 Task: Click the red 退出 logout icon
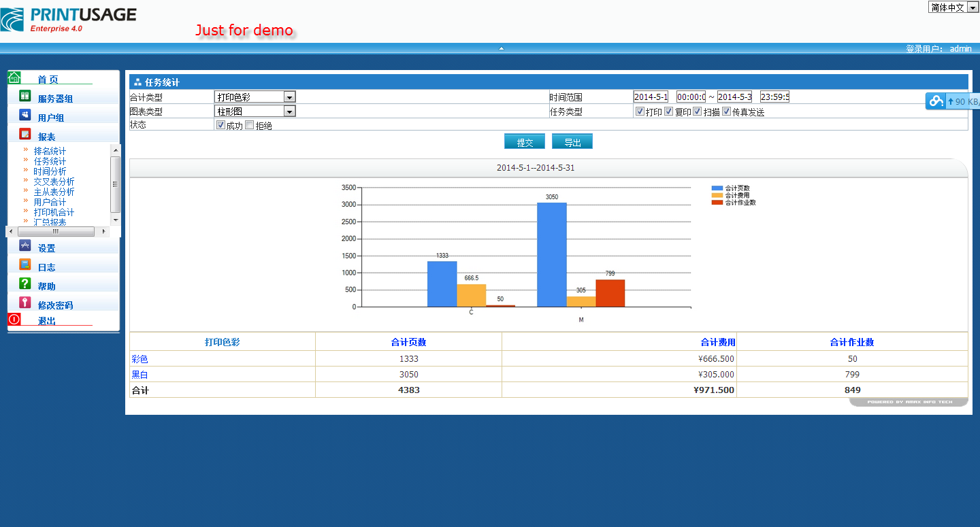click(14, 319)
